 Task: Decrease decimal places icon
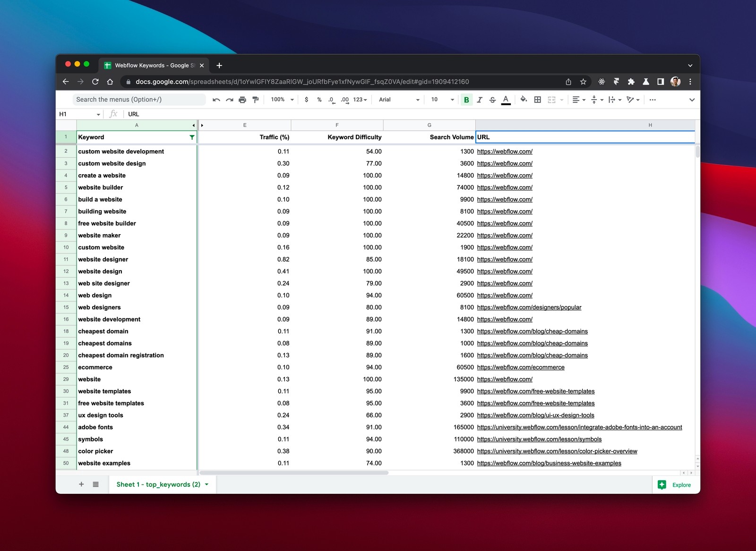[x=331, y=100]
